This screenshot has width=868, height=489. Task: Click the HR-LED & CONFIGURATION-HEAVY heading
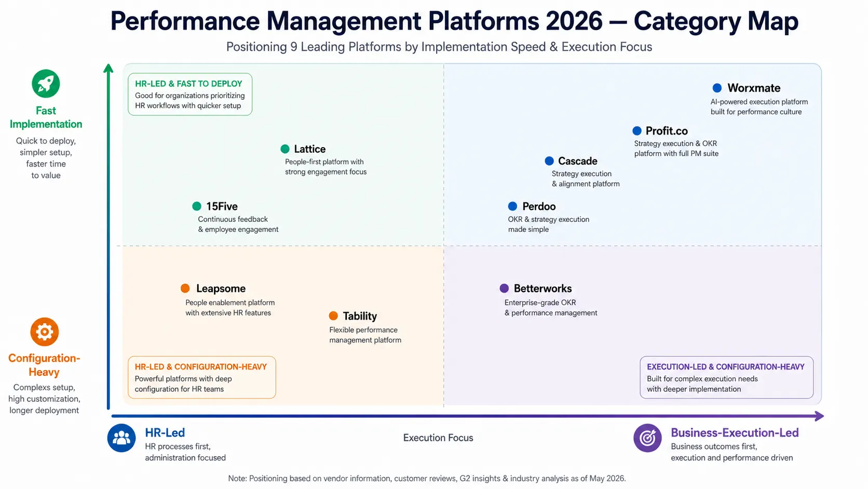click(201, 367)
